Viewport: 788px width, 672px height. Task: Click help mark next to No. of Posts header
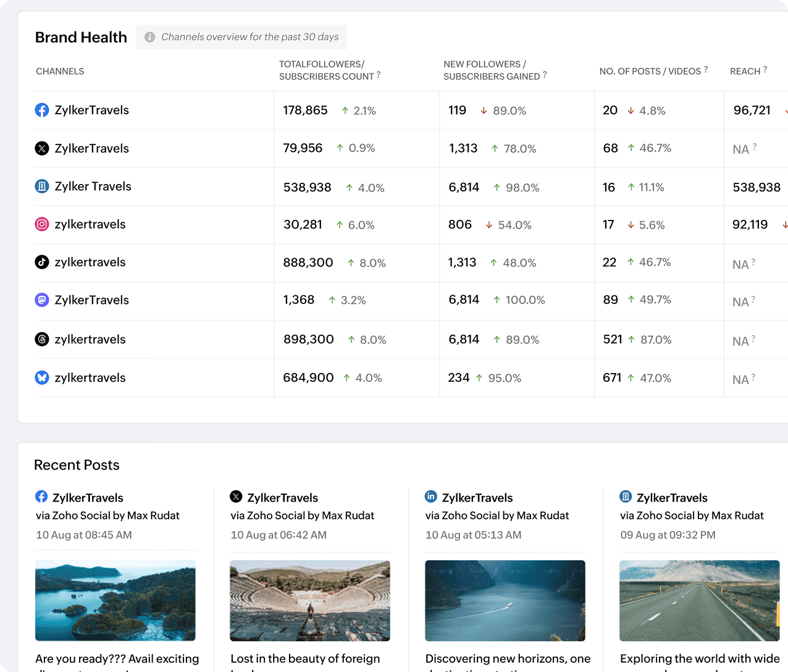(x=706, y=70)
